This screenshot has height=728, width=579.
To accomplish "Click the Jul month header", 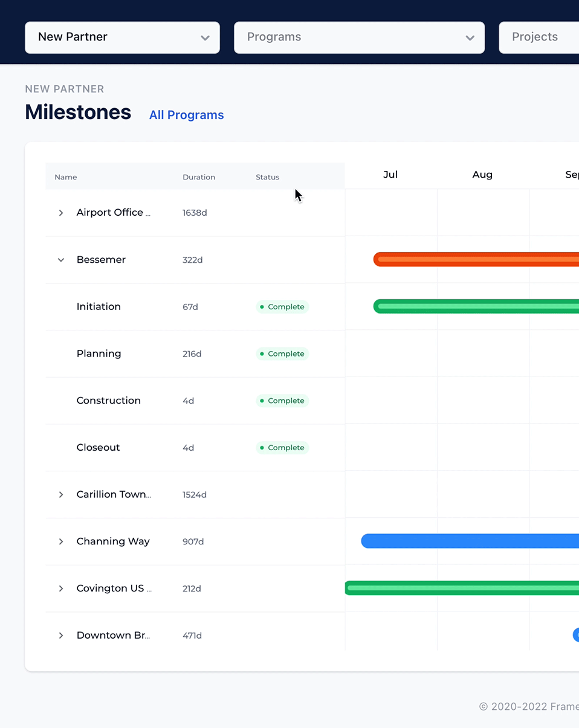I will coord(390,175).
